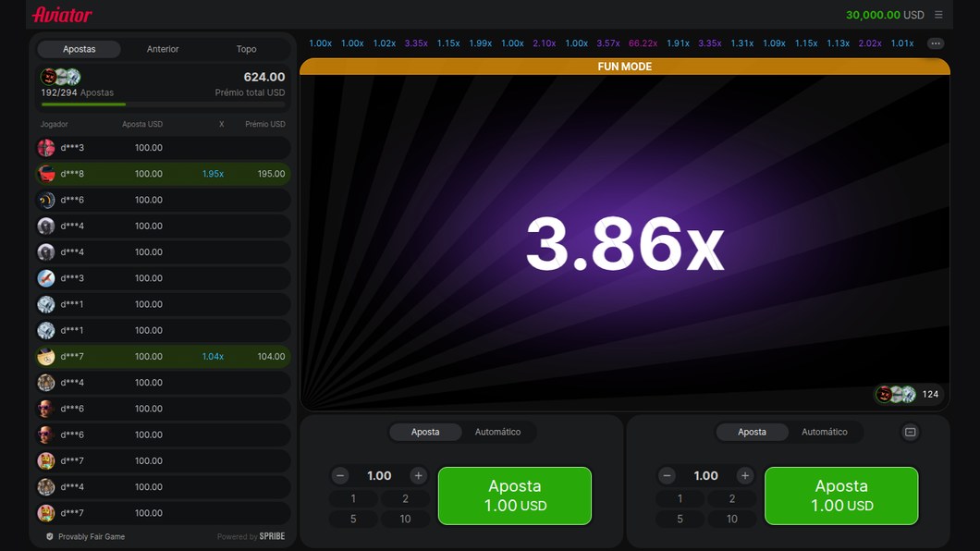Place the bet with the right green Aposta button
This screenshot has width=980, height=551.
click(x=841, y=496)
